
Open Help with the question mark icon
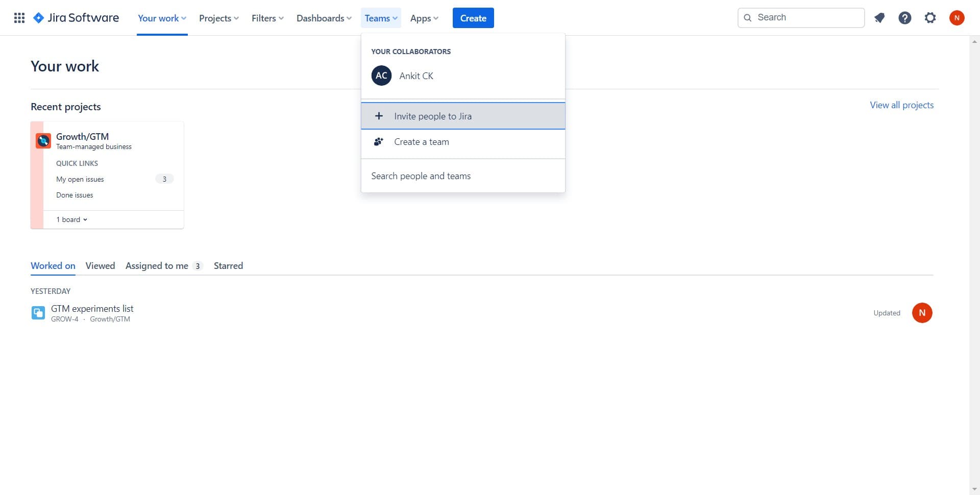point(904,17)
